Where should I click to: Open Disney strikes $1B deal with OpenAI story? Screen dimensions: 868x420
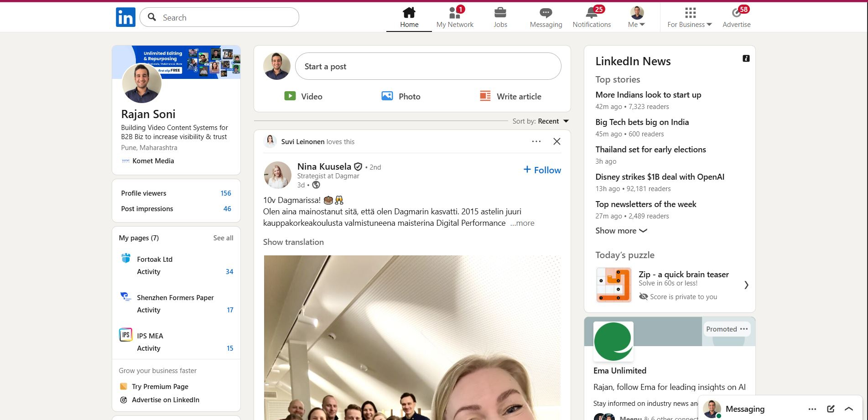pyautogui.click(x=660, y=177)
